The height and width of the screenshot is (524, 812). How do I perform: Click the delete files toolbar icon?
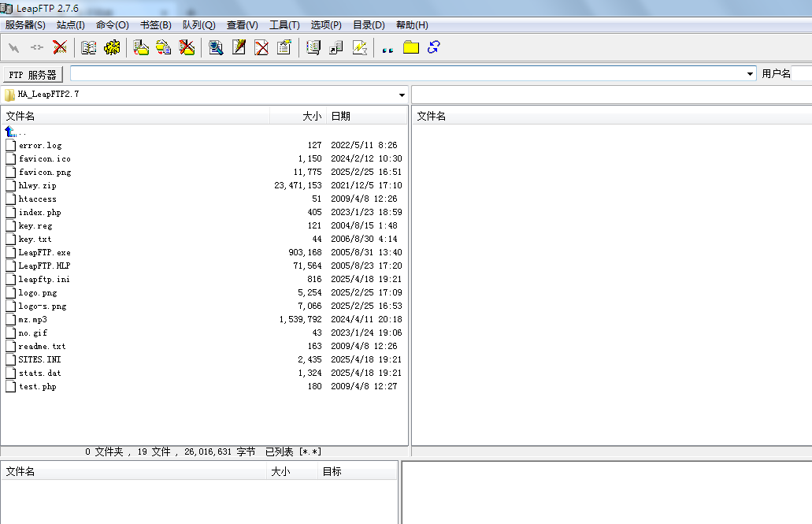(186, 47)
